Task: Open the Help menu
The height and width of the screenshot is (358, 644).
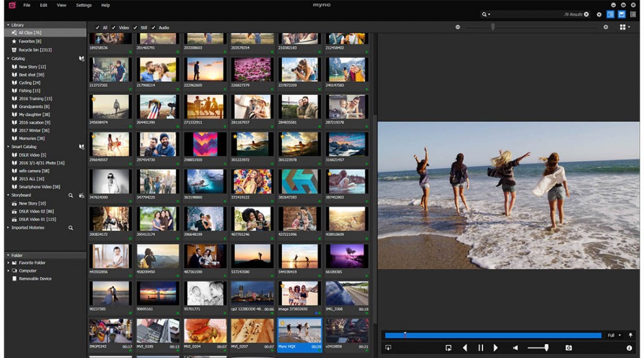Action: click(x=106, y=5)
